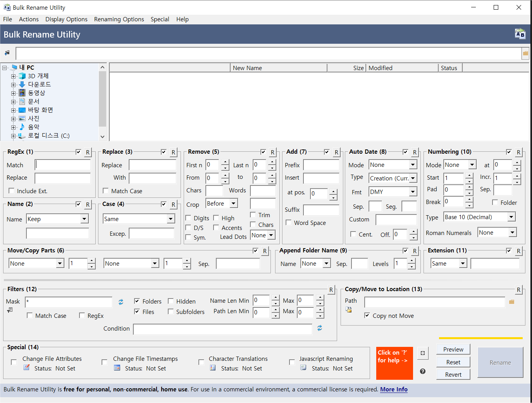Click the large Rename button
The image size is (532, 403).
tap(500, 362)
